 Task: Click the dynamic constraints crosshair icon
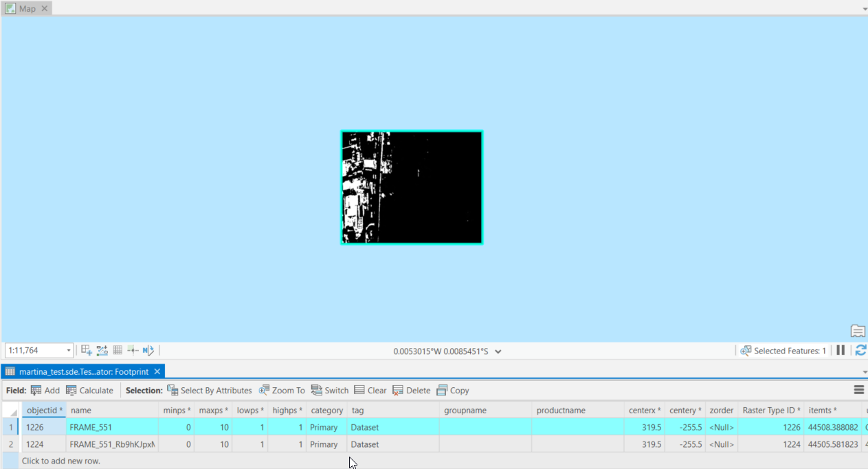point(133,351)
